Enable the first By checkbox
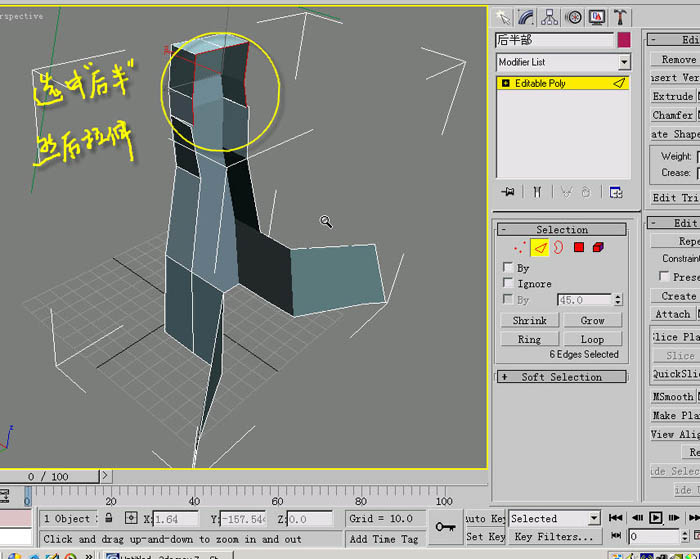The width and height of the screenshot is (700, 559). pos(508,267)
